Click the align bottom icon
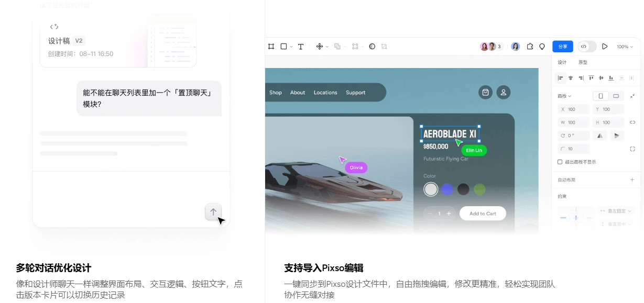The width and height of the screenshot is (644, 303). (611, 78)
